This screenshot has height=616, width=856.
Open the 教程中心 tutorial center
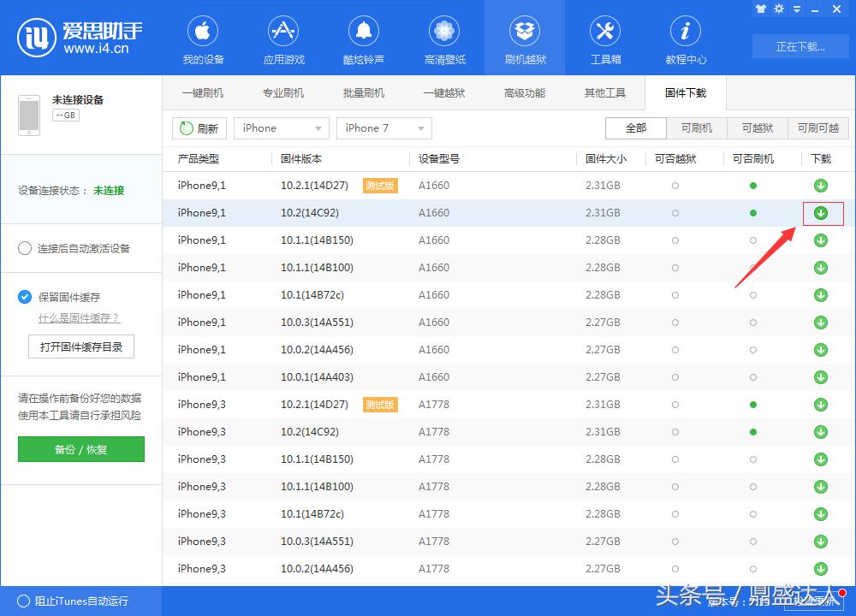point(685,38)
